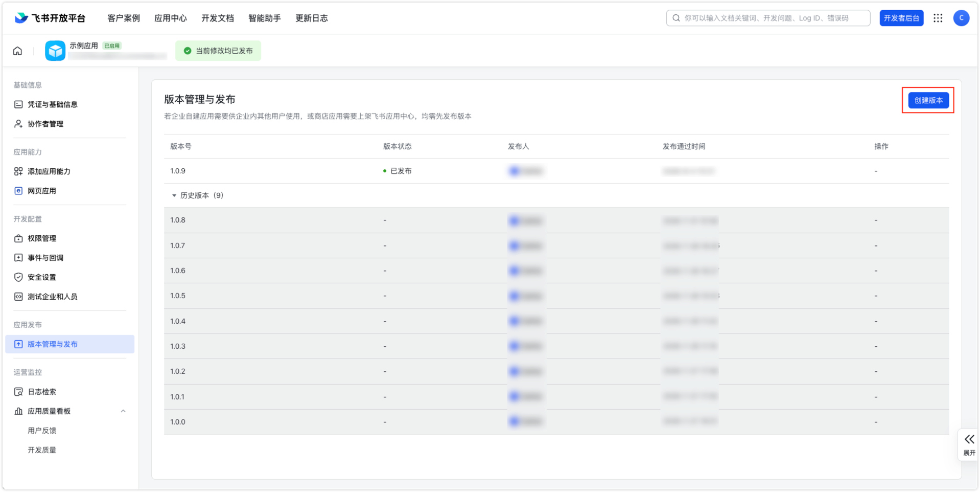Open the 客户案例 menu
Image resolution: width=980 pixels, height=492 pixels.
click(124, 18)
